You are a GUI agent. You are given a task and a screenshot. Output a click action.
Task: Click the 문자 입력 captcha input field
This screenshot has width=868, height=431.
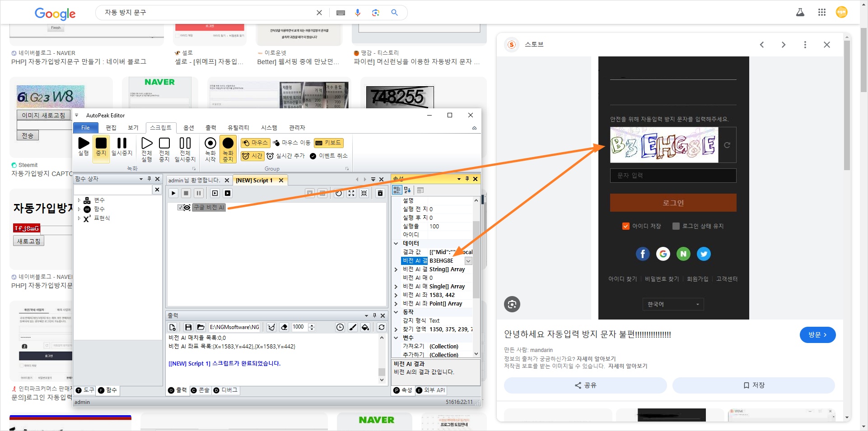click(x=673, y=176)
